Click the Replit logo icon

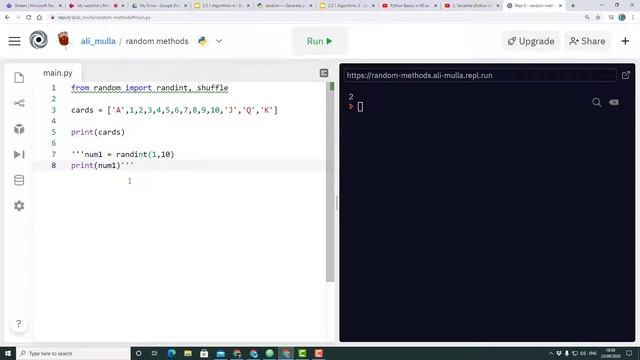[39, 40]
